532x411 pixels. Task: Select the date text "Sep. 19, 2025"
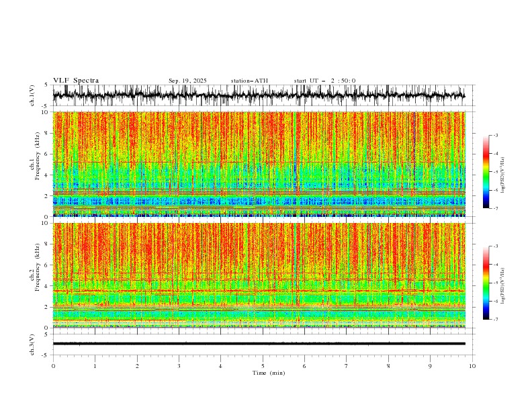(x=187, y=81)
